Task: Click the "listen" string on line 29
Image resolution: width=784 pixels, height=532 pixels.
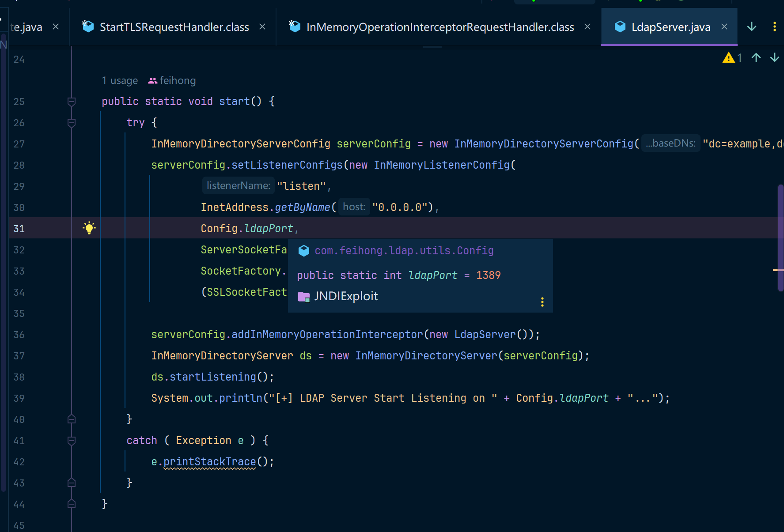Action: coord(302,186)
